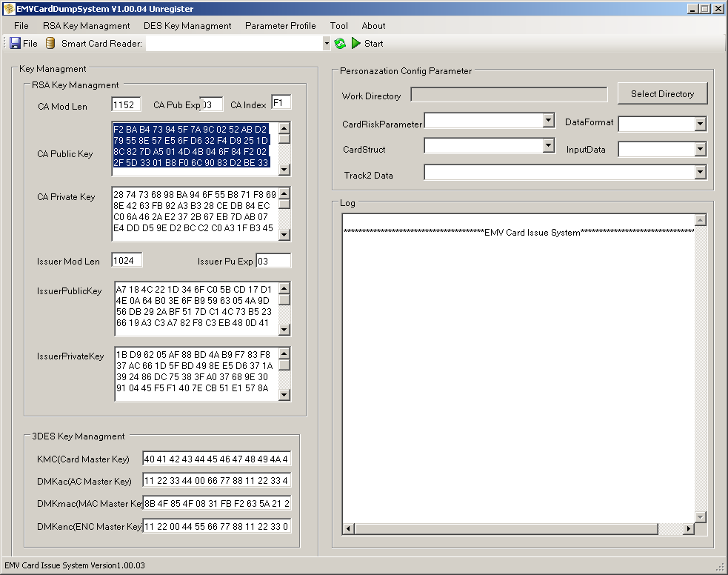The height and width of the screenshot is (575, 728).
Task: Open the Parameter Profile menu
Action: 280,25
